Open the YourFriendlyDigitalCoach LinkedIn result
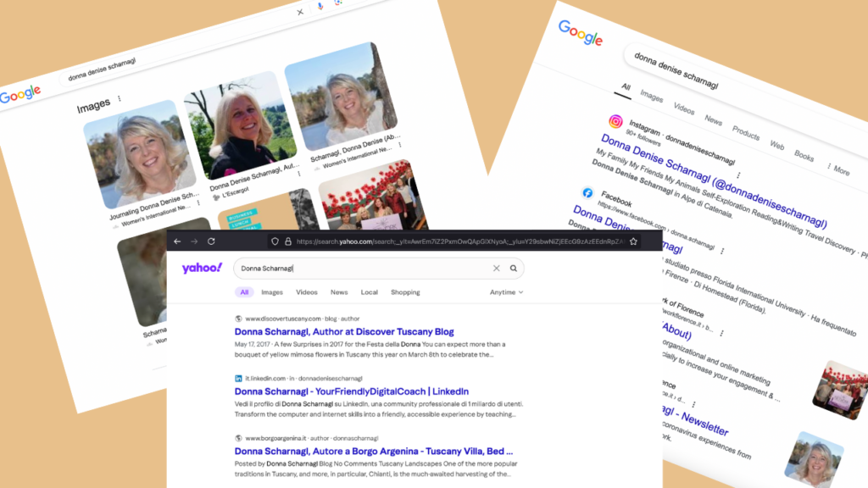868x488 pixels. [352, 391]
